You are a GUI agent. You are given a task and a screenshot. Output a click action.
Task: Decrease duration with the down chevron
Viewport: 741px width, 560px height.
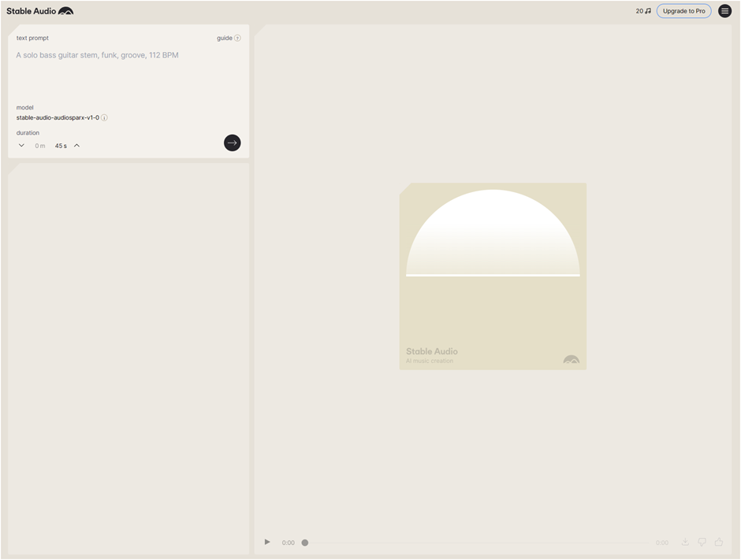(21, 146)
